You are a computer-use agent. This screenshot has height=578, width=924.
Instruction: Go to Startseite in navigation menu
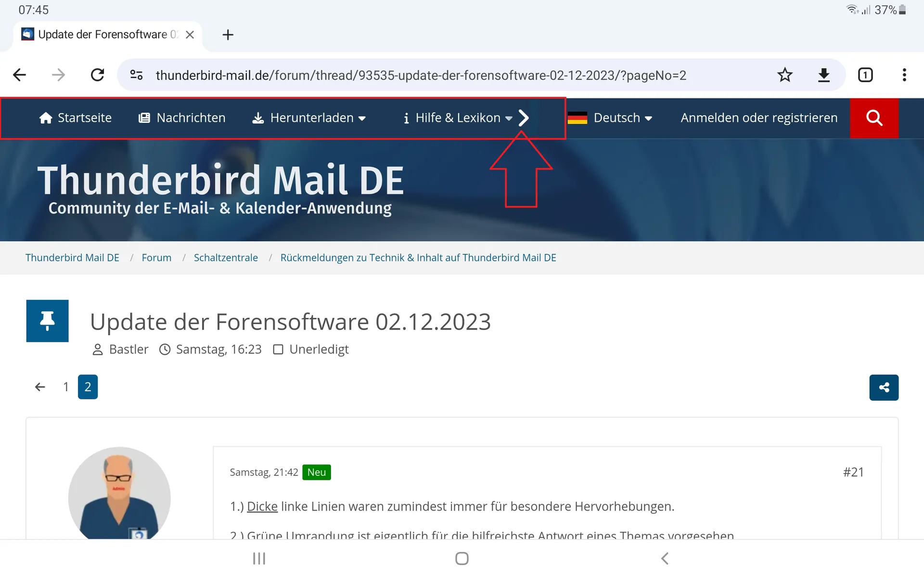[76, 118]
